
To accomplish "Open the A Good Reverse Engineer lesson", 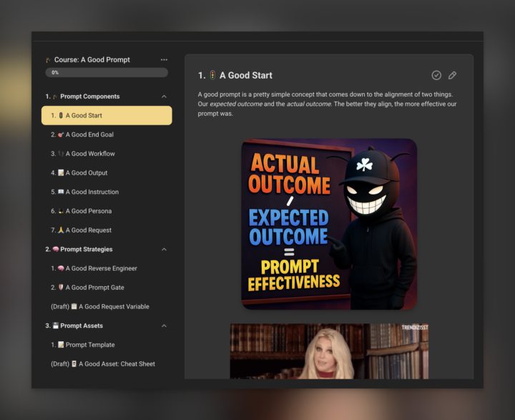I will [x=107, y=268].
